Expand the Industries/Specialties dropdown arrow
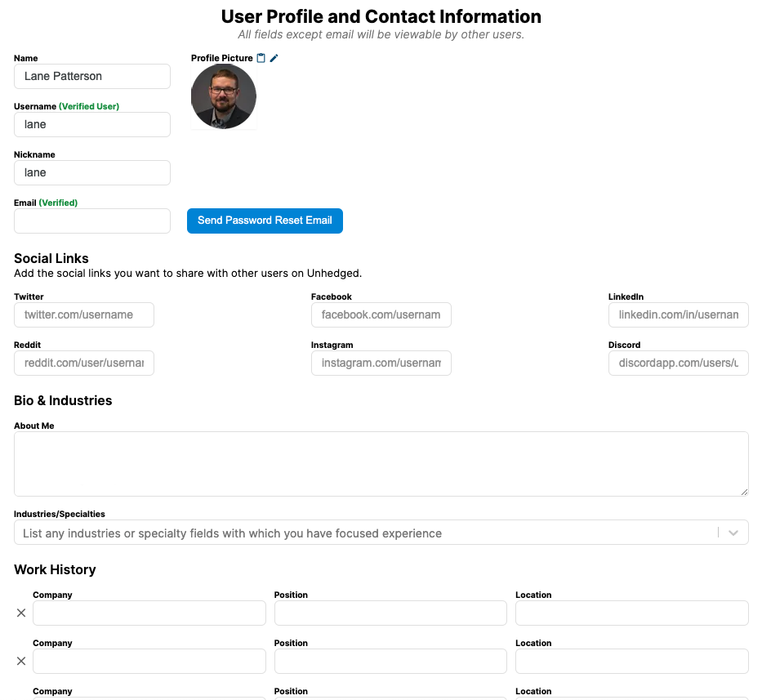This screenshot has width=762, height=700. [x=733, y=533]
